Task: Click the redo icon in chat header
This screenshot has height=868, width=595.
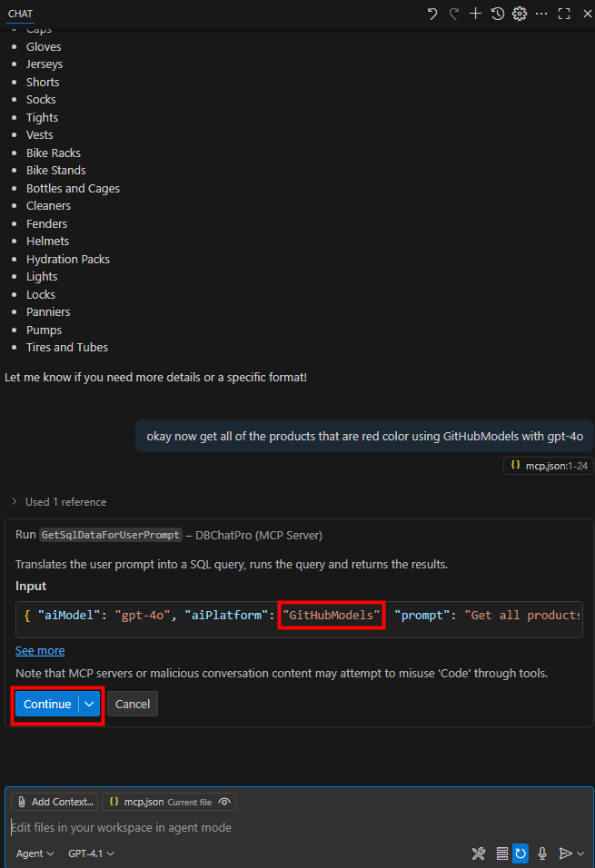Action: point(453,14)
